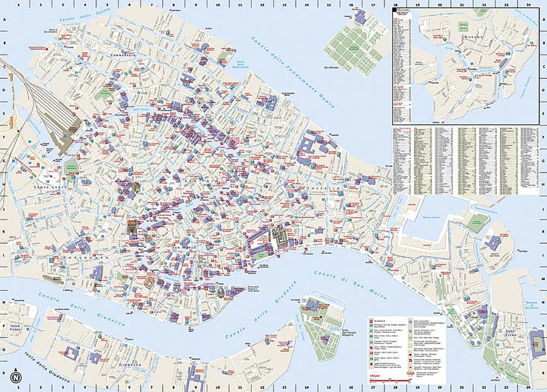This screenshot has width=547, height=392.
Task: Click the San Michele label
Action: (330, 68)
